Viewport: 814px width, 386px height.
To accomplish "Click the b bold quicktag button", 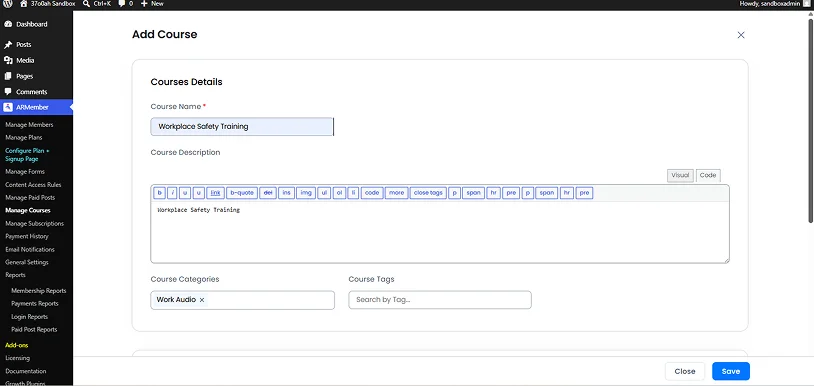I will tap(159, 193).
